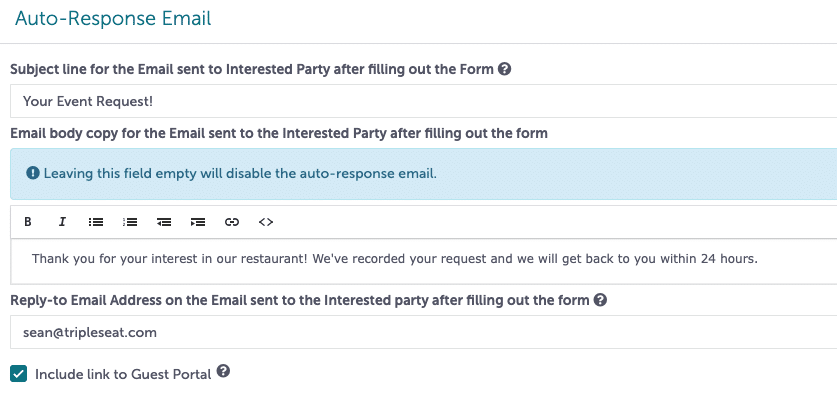Insert a hyperlink with the link icon

(x=232, y=222)
